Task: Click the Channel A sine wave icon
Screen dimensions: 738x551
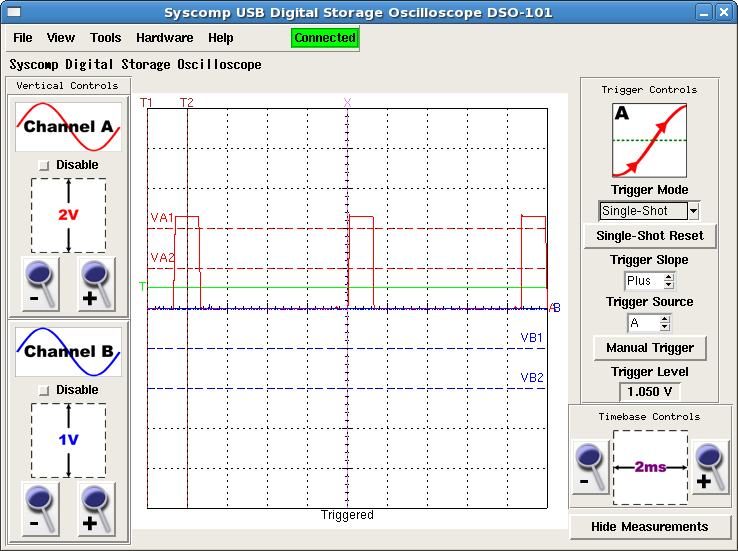Action: 68,127
